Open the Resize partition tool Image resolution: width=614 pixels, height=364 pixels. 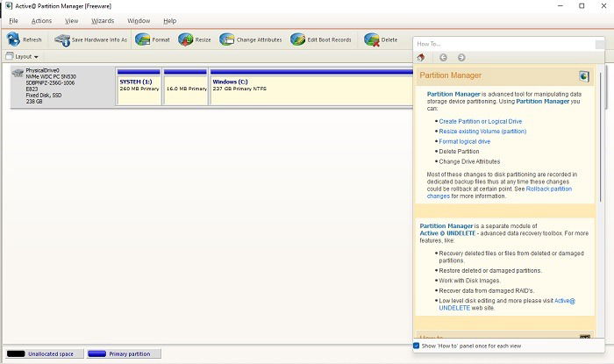click(186, 39)
